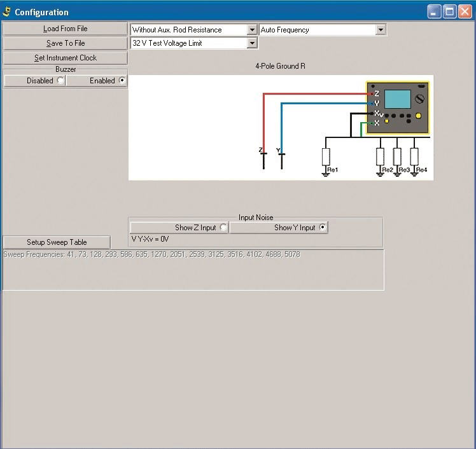Click the Without Aux. Rod Resistance field text
The width and height of the screenshot is (476, 449).
[x=177, y=30]
